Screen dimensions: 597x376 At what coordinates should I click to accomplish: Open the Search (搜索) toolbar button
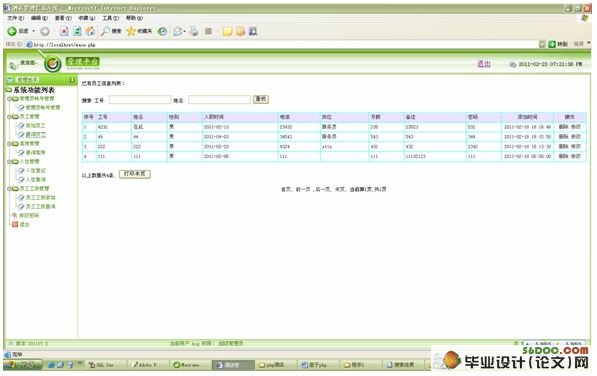click(111, 31)
